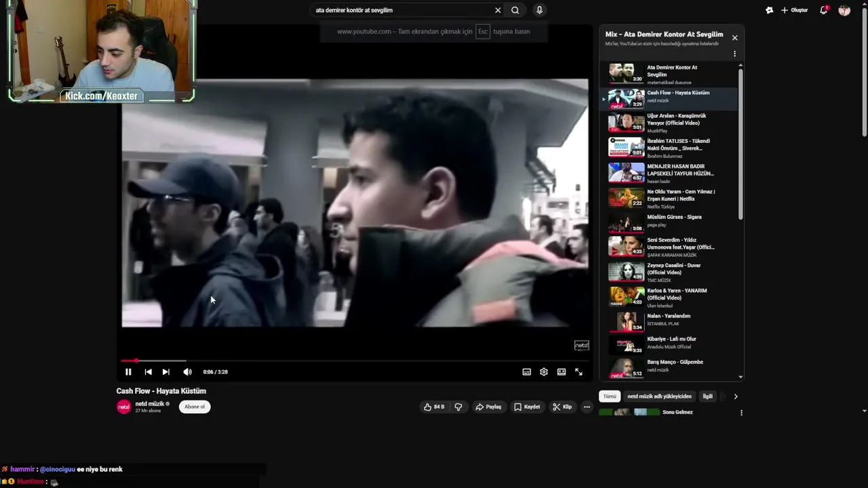Click the @cinociguu mention in chat overlay
This screenshot has height=488, width=868.
56,469
